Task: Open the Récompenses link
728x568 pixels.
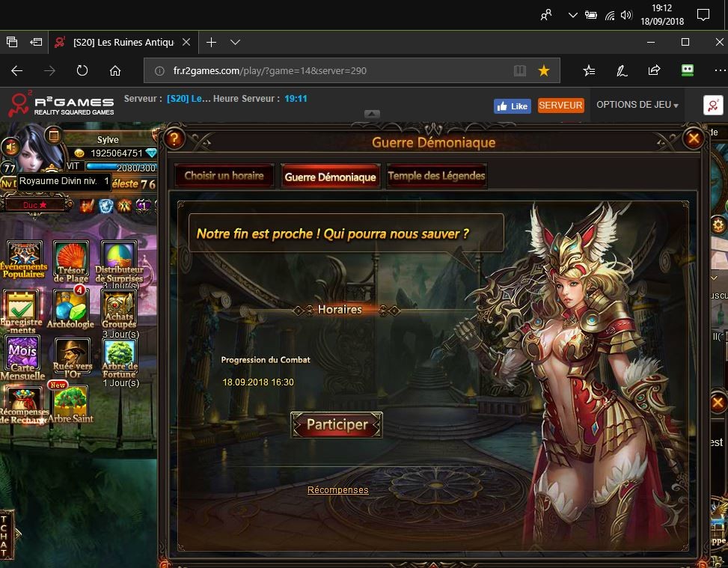Action: [338, 490]
